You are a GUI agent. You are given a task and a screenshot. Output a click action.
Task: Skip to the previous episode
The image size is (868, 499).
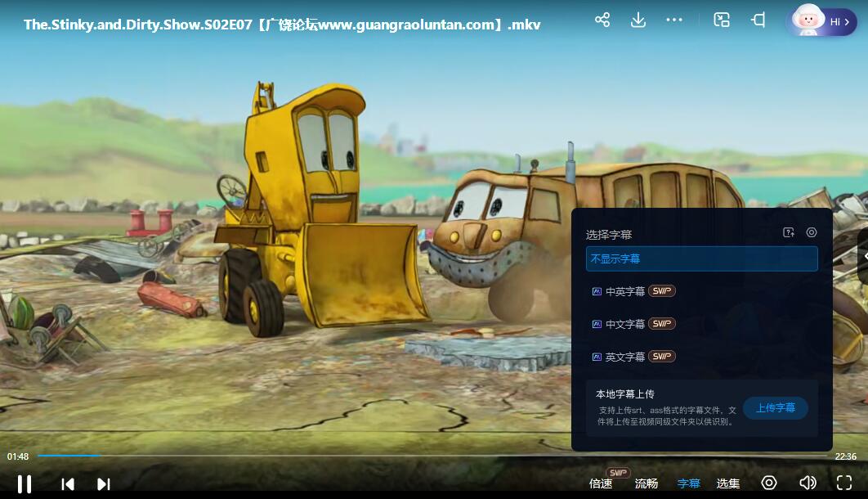click(68, 484)
